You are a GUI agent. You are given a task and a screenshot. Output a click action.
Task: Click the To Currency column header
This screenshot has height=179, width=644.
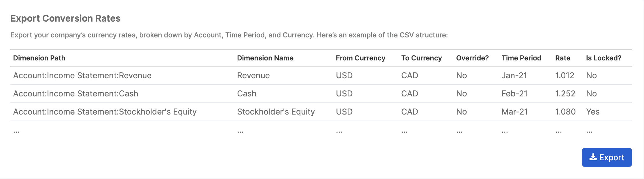tap(421, 58)
